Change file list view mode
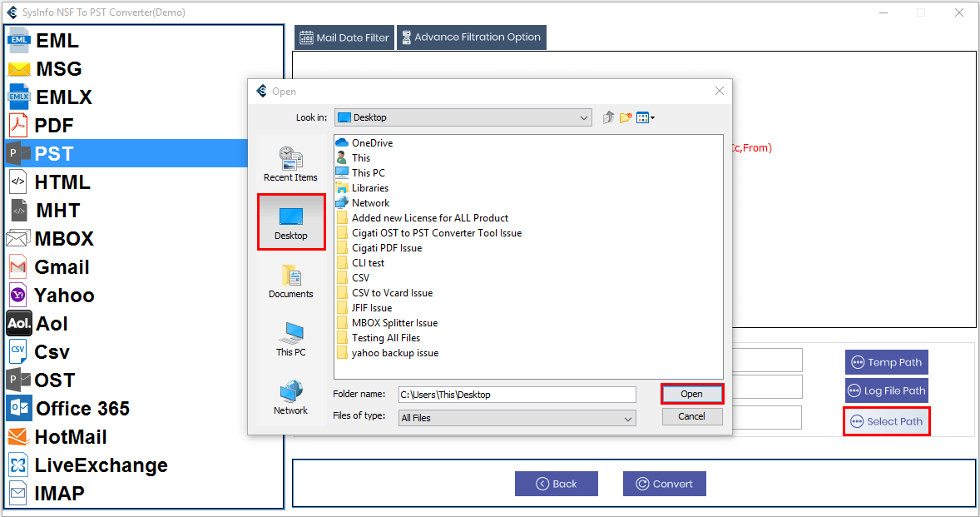 [x=646, y=117]
